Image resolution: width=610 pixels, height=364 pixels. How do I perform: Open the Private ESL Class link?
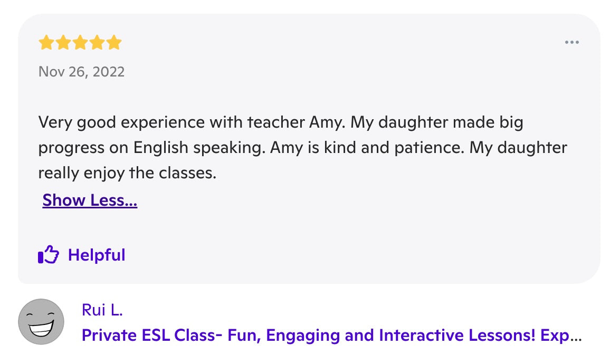point(331,336)
